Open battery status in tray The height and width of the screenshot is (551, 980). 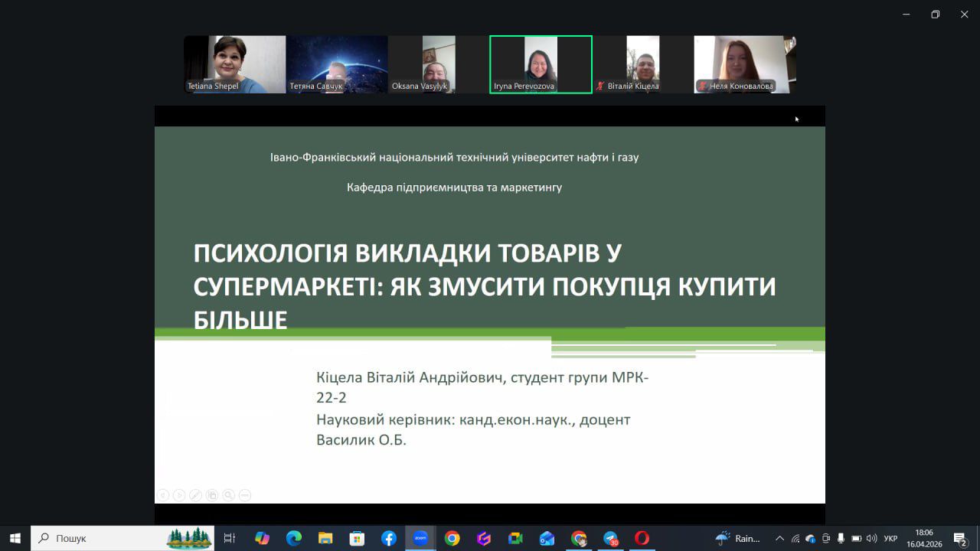coord(856,538)
